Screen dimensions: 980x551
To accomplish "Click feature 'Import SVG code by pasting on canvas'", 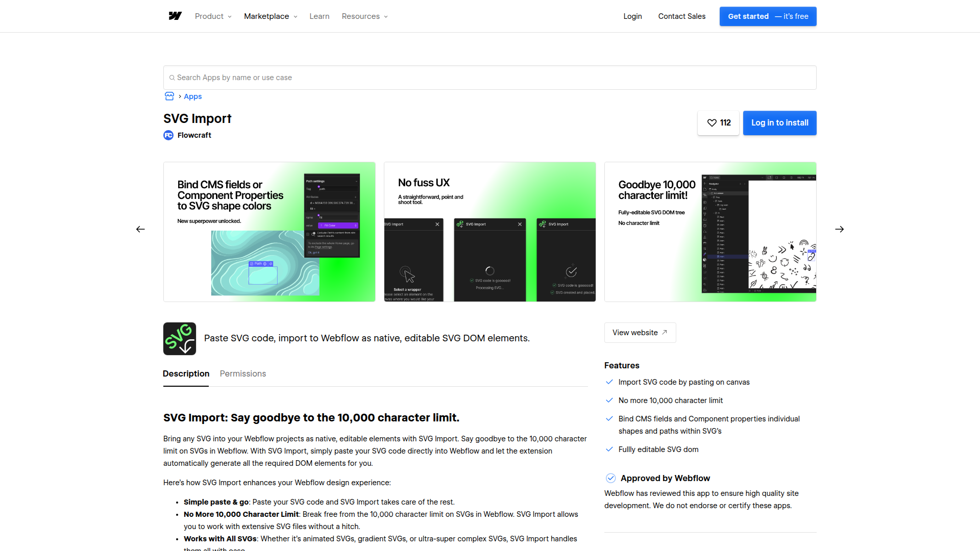I will [684, 382].
